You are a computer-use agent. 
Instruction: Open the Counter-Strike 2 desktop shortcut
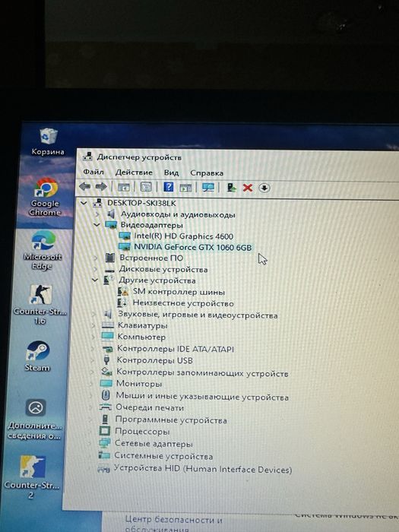(32, 477)
